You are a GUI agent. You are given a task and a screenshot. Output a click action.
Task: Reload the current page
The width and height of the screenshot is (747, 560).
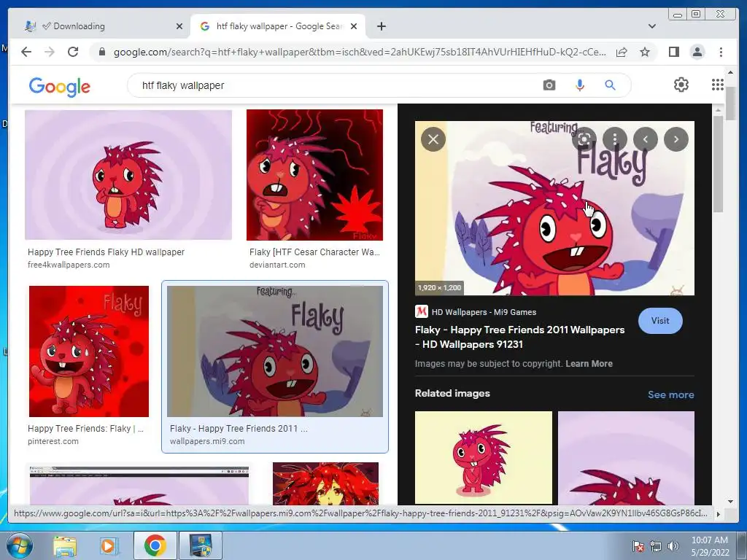tap(73, 52)
